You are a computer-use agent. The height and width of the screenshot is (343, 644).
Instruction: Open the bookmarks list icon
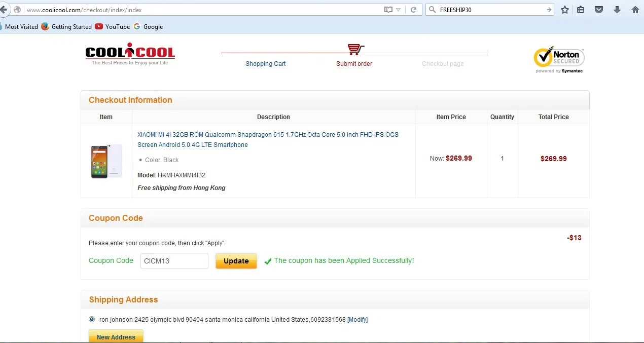pos(581,10)
